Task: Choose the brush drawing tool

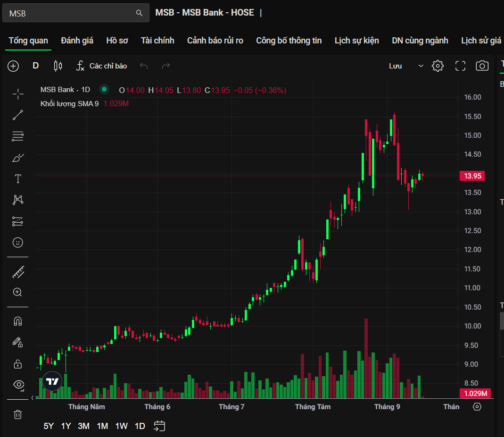Action: click(18, 158)
